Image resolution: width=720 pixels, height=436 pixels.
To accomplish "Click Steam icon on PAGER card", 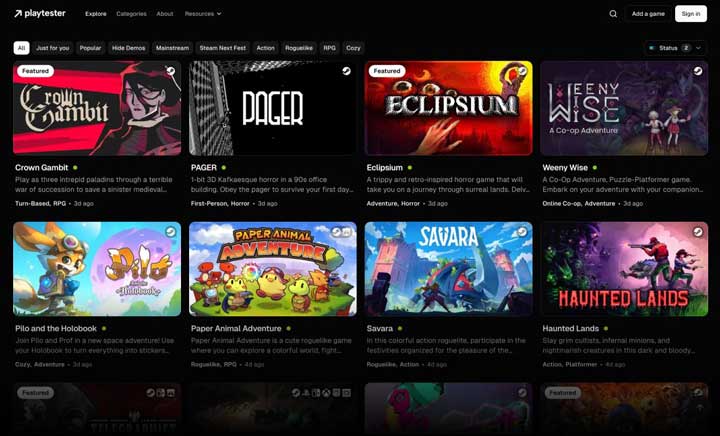I will click(x=346, y=71).
